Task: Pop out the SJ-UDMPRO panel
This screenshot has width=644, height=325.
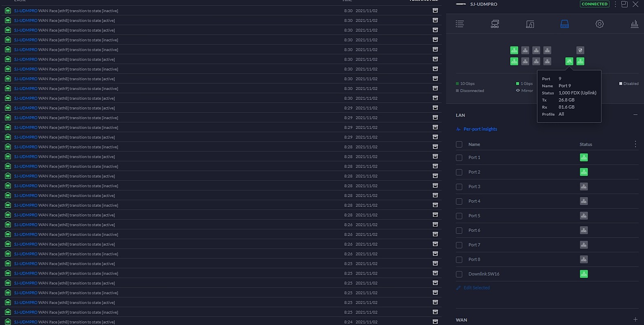Action: coord(624,4)
